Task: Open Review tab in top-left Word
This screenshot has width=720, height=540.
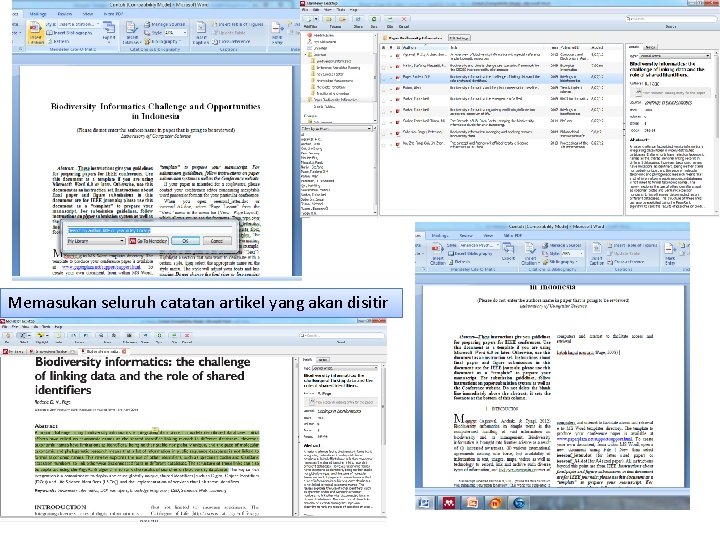Action: pyautogui.click(x=65, y=14)
